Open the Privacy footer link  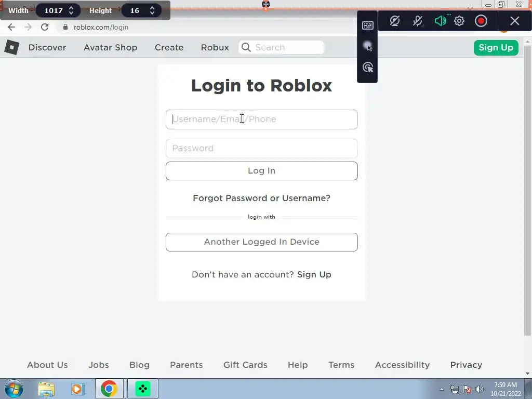point(466,365)
